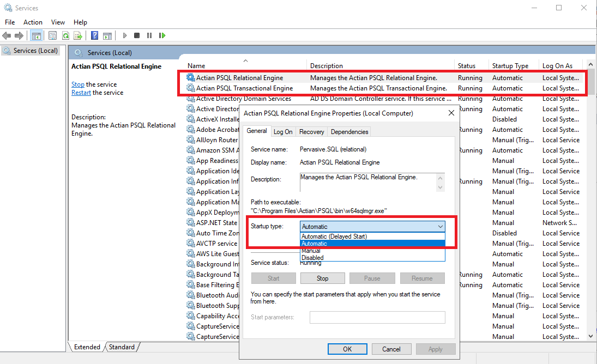Toggle the Show/Hide Action Pane icon
597x364 pixels.
click(107, 36)
